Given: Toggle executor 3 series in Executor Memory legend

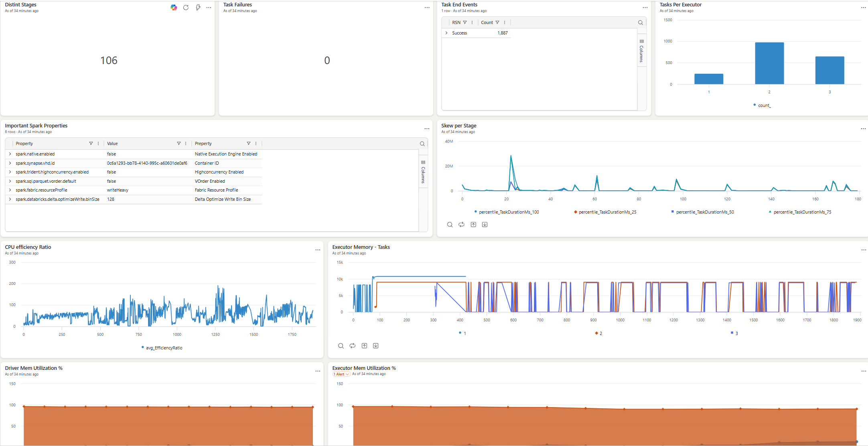Looking at the screenshot, I should (734, 333).
